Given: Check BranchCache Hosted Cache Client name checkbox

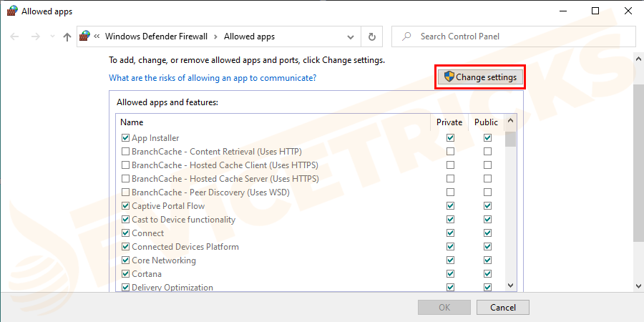Looking at the screenshot, I should (x=126, y=165).
